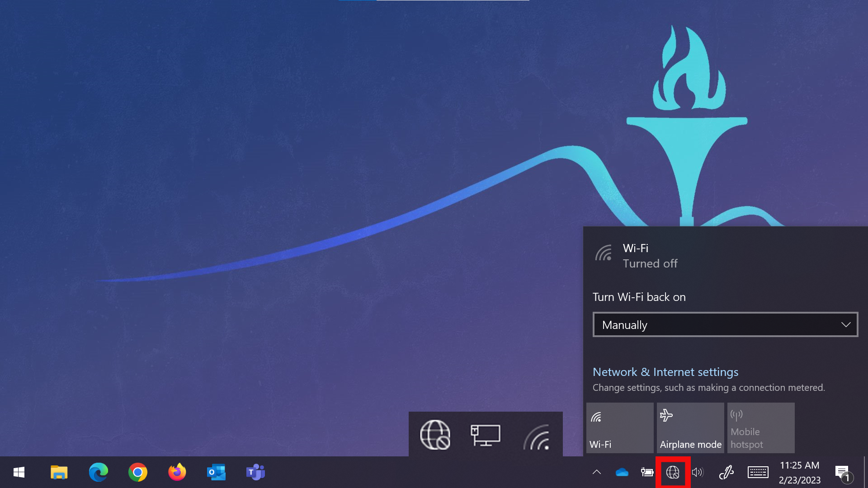The image size is (868, 488).
Task: Open Mozilla Firefox browser
Action: (177, 472)
